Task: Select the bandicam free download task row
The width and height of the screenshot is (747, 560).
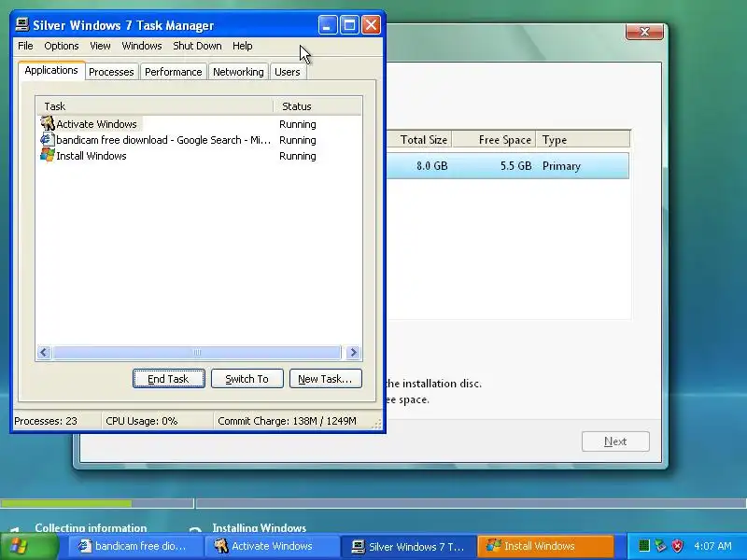Action: (199, 139)
